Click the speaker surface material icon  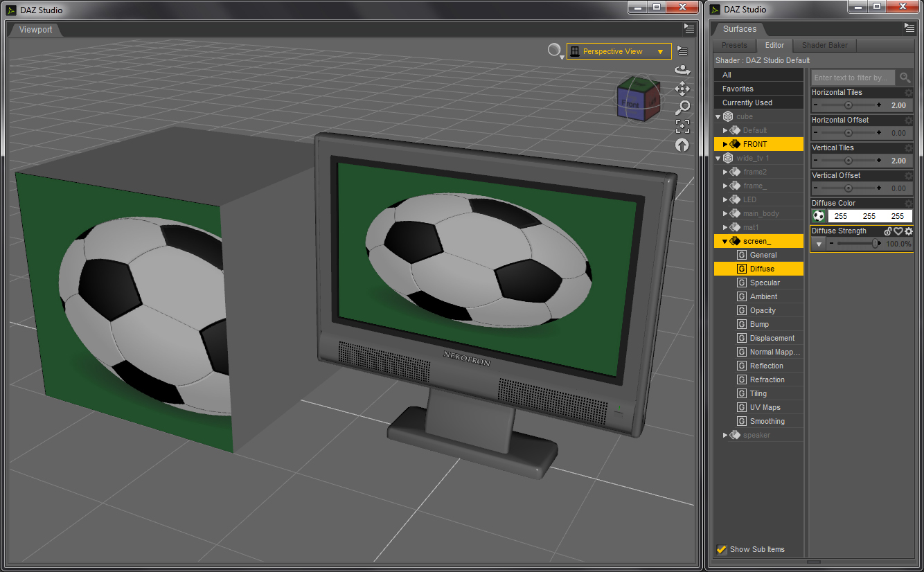coord(735,435)
